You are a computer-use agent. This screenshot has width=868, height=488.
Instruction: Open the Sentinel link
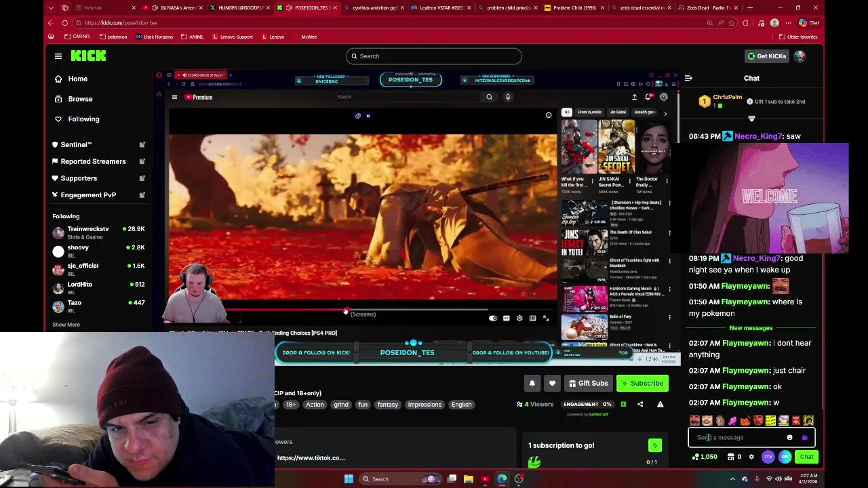pyautogui.click(x=76, y=144)
